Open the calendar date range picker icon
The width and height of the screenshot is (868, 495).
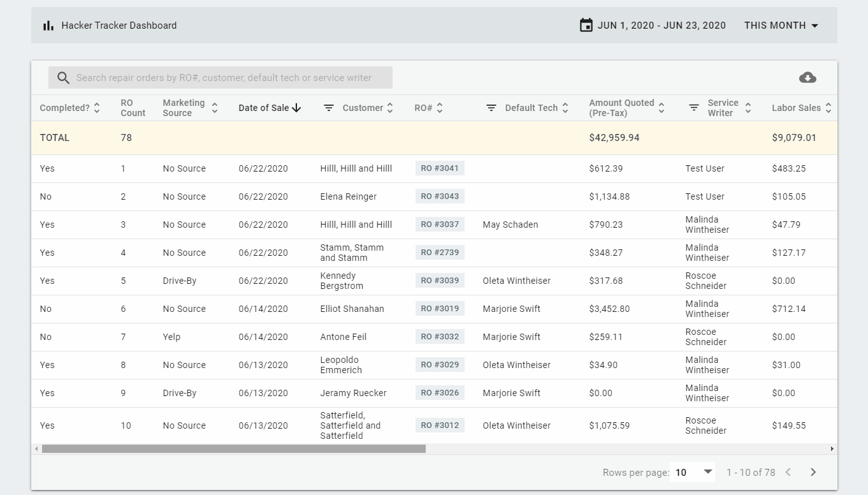click(x=586, y=26)
